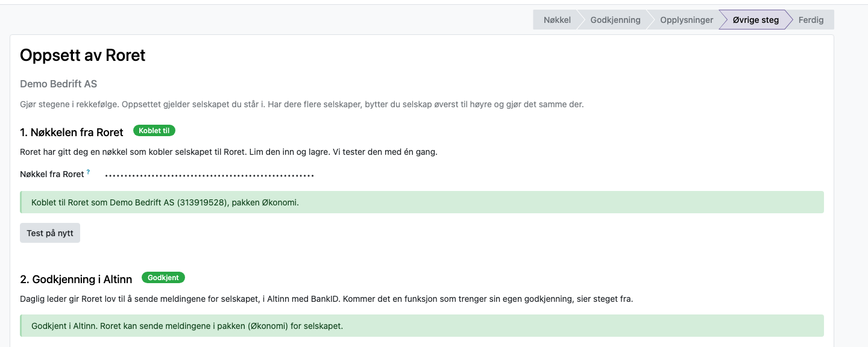
Task: Focus the masked Nøkkel fra Roret key field
Action: tap(210, 175)
